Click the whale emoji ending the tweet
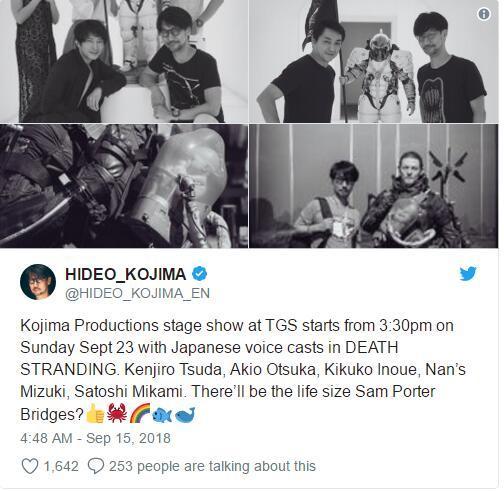Image resolution: width=504 pixels, height=491 pixels. (185, 415)
